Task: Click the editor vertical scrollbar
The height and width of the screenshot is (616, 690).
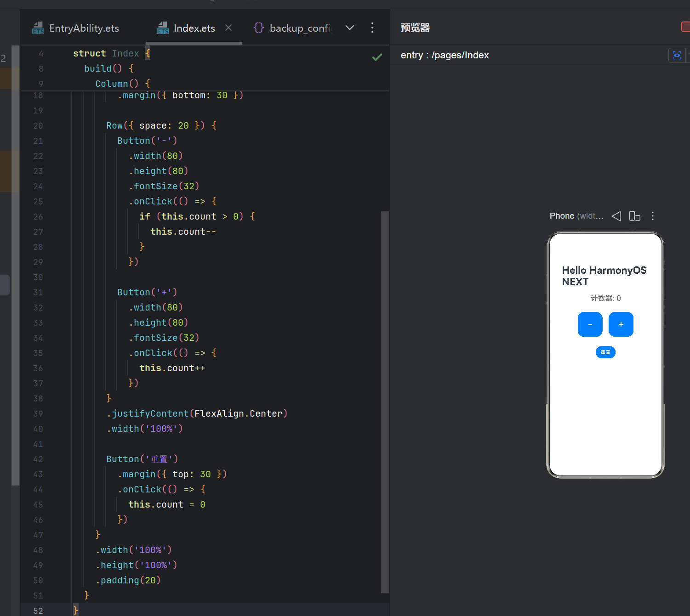Action: coord(385,402)
